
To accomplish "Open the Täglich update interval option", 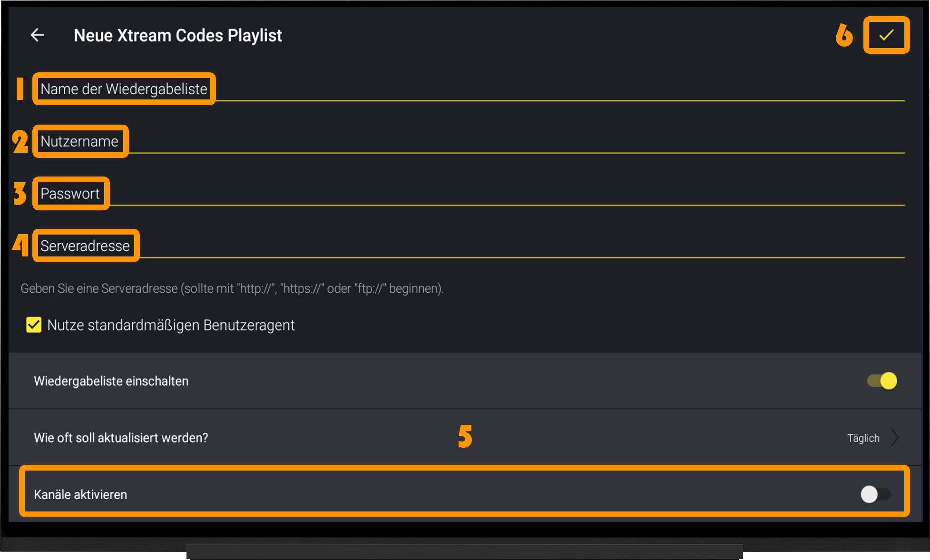I will tap(863, 438).
